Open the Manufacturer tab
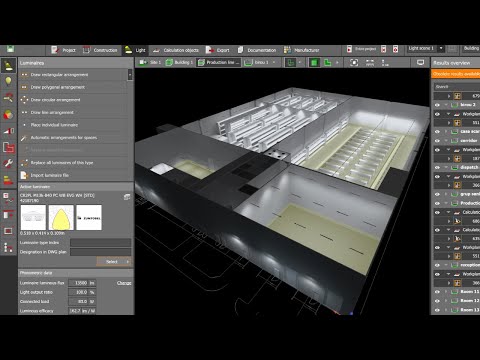480x360 pixels. coord(301,50)
